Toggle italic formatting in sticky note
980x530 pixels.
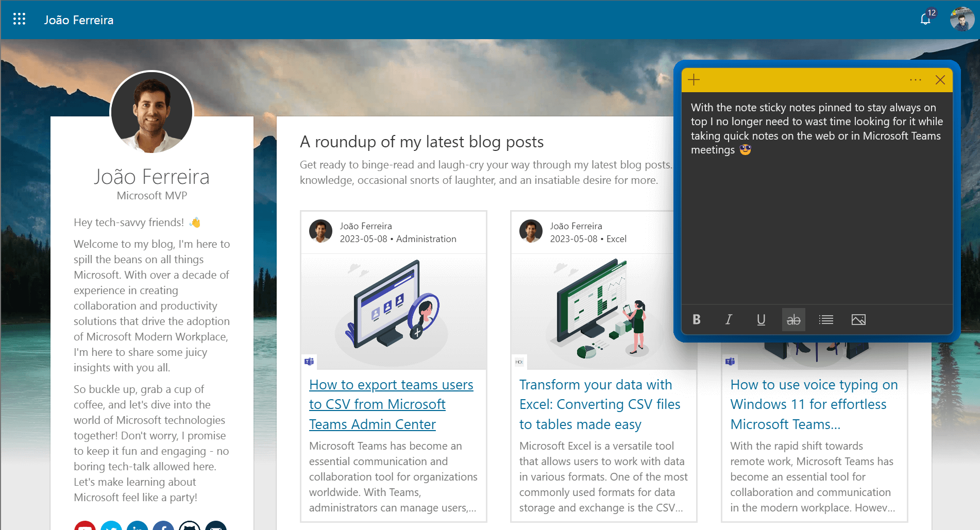coord(729,319)
